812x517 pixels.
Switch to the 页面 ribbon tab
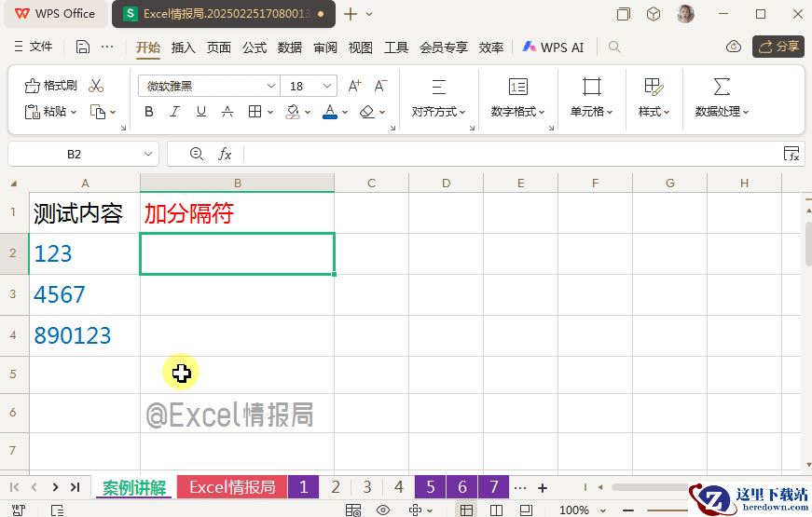218,48
